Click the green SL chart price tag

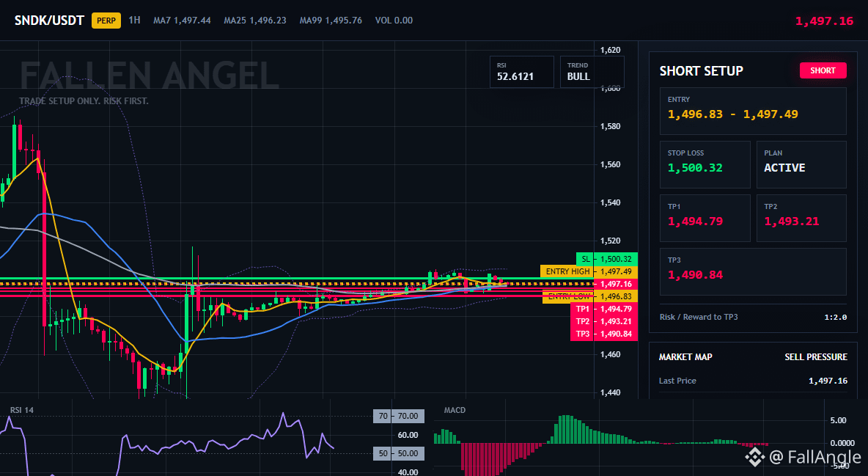[607, 259]
